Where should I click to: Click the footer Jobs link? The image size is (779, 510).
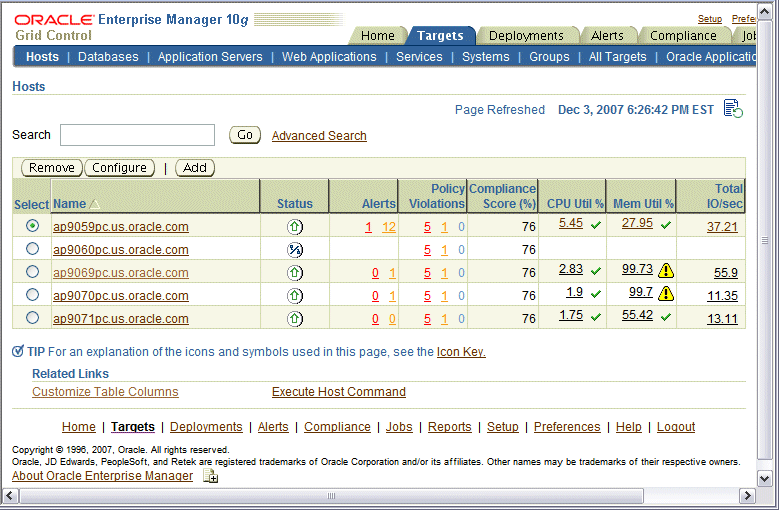pyautogui.click(x=399, y=427)
